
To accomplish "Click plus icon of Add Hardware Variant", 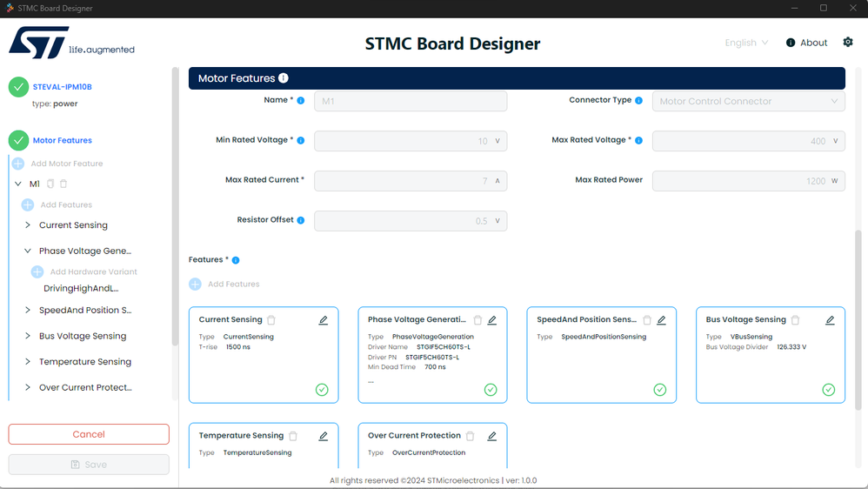I will tap(37, 271).
